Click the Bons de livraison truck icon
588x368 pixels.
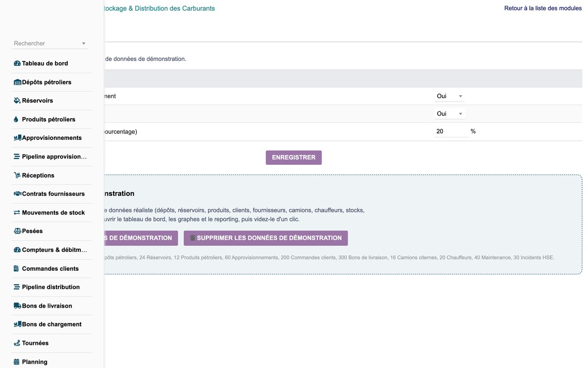click(x=18, y=306)
